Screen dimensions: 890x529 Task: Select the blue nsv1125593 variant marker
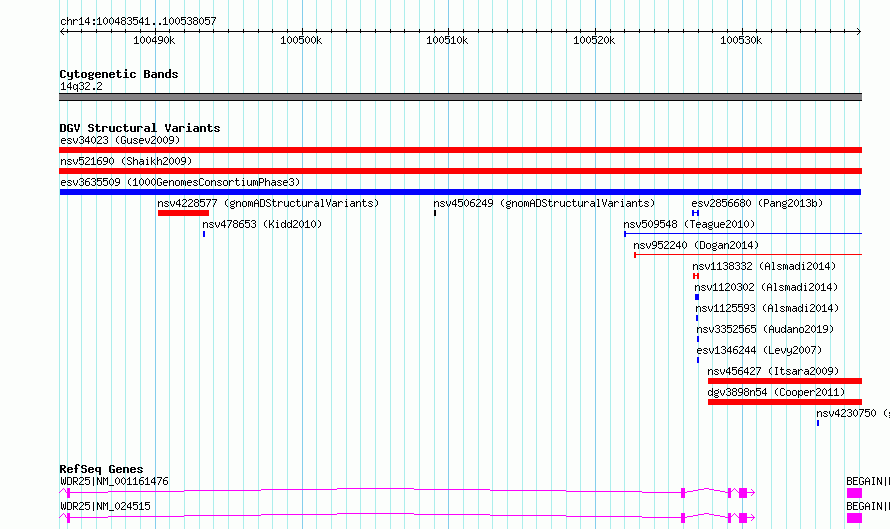pos(697,318)
